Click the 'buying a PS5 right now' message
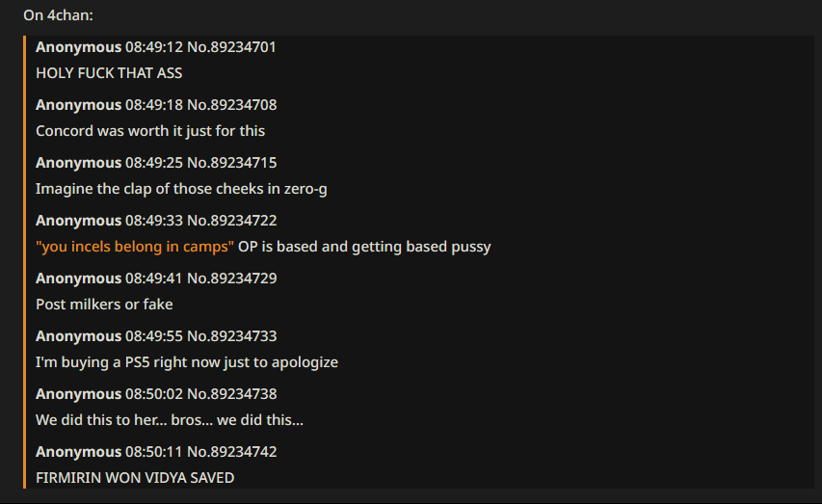 point(187,362)
